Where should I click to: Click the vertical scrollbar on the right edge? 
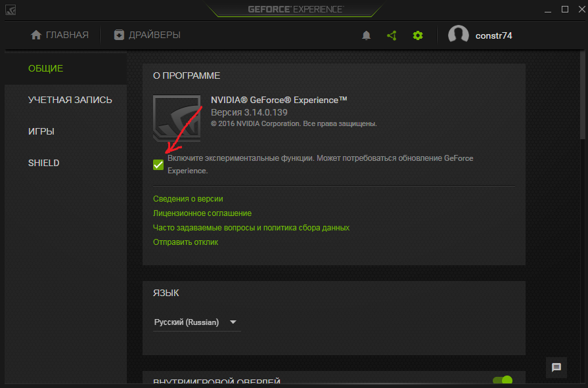[583, 96]
